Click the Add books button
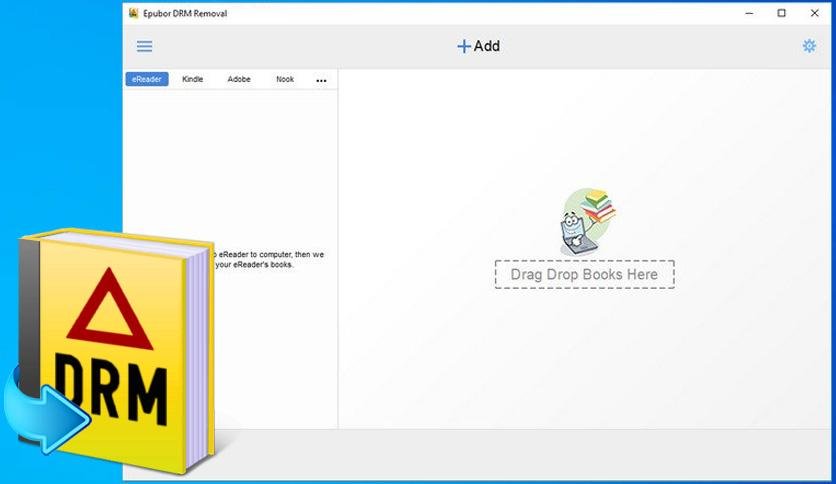 click(x=478, y=46)
